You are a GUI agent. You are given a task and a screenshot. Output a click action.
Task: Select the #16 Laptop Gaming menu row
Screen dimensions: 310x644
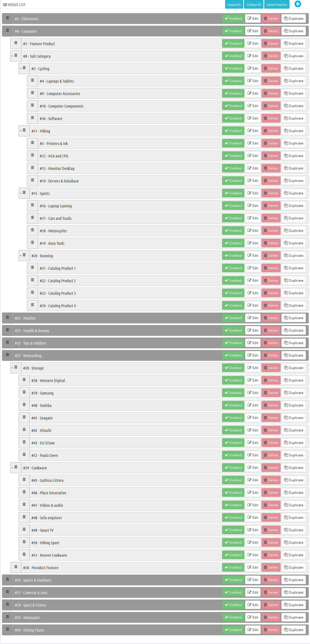tap(168, 206)
